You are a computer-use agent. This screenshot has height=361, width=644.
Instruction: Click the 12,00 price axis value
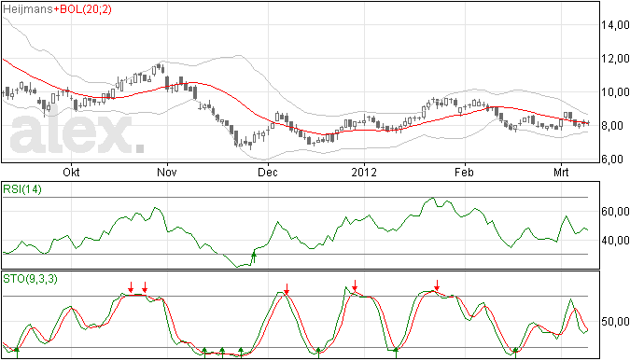pos(615,59)
